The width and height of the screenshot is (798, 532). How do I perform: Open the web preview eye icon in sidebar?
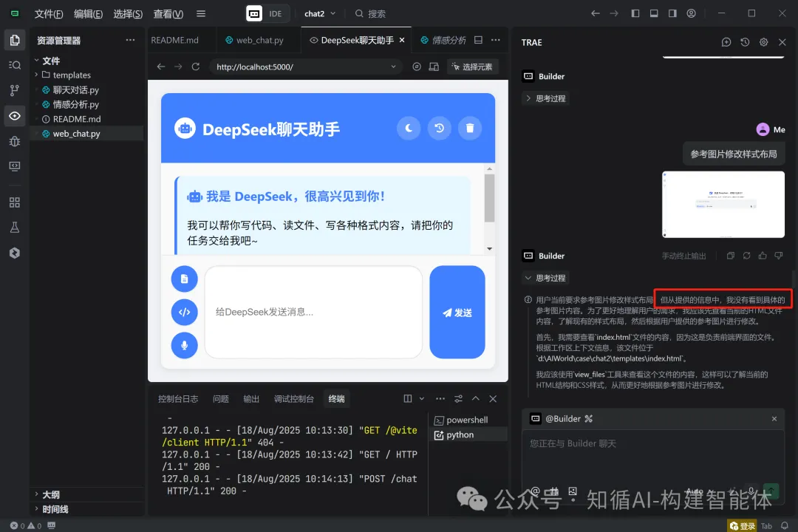[15, 115]
